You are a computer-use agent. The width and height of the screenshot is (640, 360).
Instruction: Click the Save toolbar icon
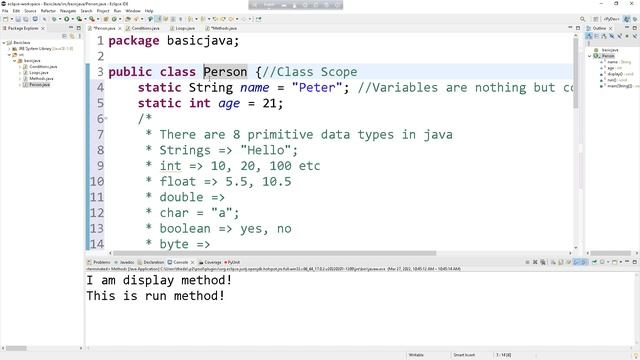point(18,19)
